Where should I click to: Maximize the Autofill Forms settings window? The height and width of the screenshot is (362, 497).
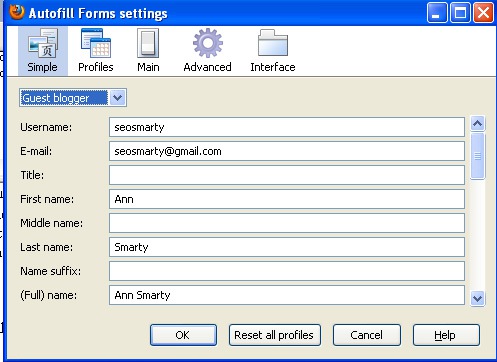coord(460,13)
